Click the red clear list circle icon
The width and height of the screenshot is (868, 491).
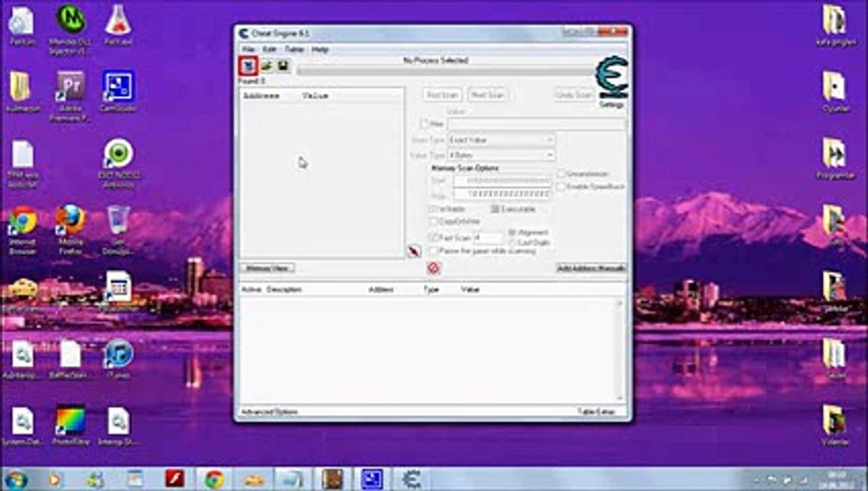[433, 268]
